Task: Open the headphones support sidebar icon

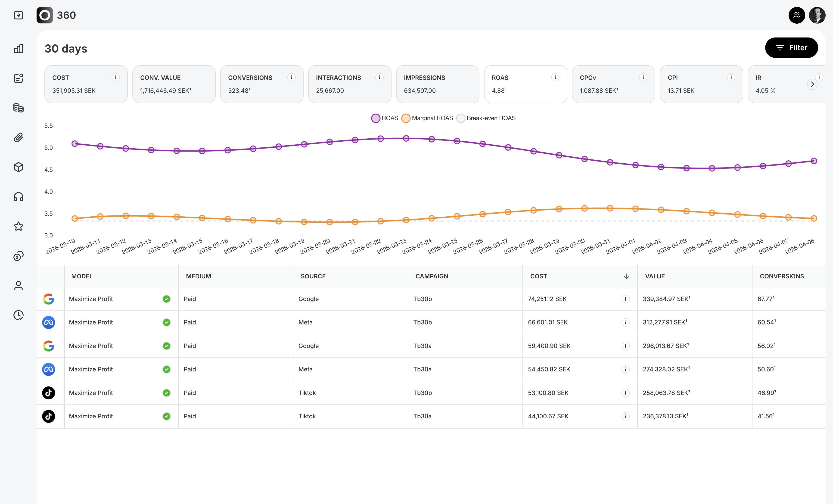Action: point(18,197)
